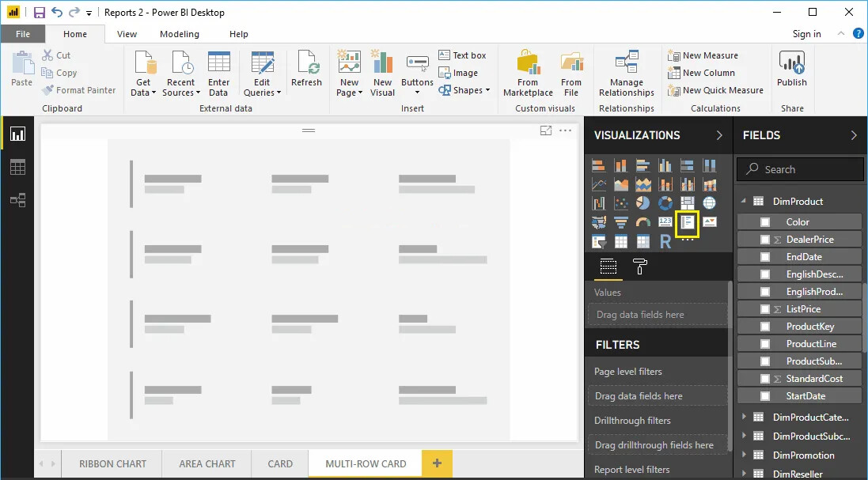Select the Funnel chart visualization icon
Screen dimensions: 868x480
[x=620, y=222]
